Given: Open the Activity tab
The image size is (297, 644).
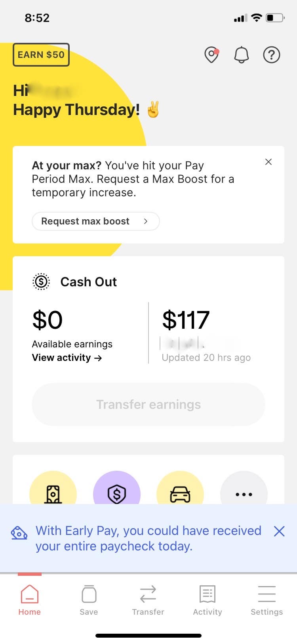Looking at the screenshot, I should coord(208,600).
